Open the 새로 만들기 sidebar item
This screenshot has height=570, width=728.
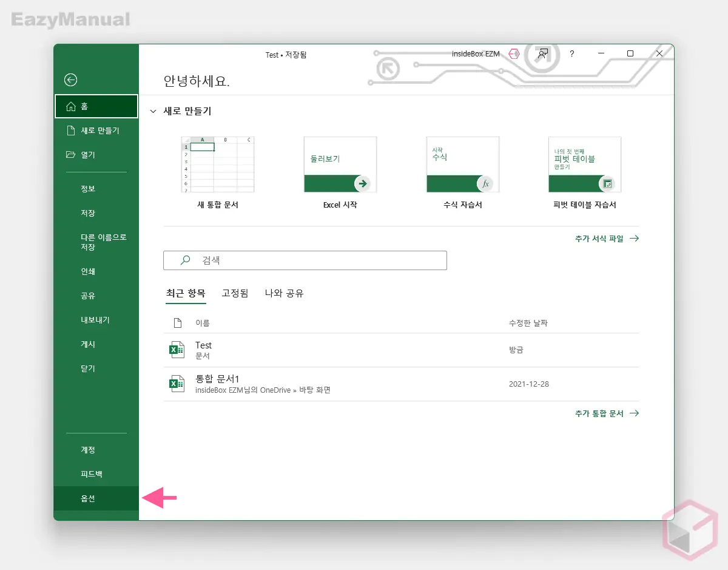[x=96, y=131]
